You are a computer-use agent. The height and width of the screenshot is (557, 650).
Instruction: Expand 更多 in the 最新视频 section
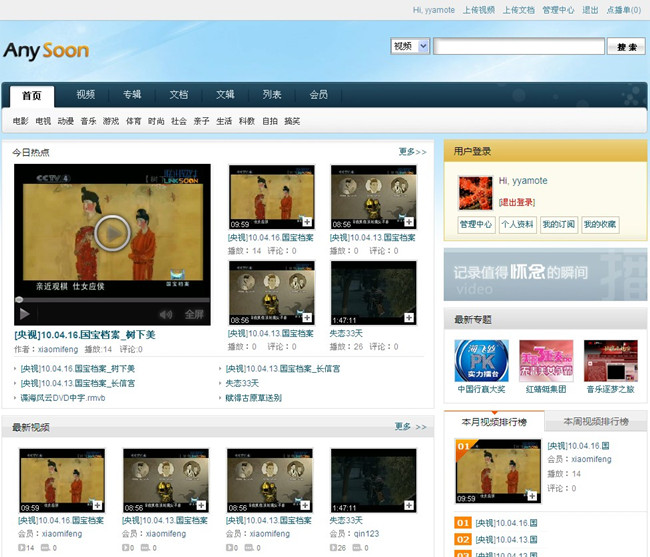pyautogui.click(x=411, y=427)
